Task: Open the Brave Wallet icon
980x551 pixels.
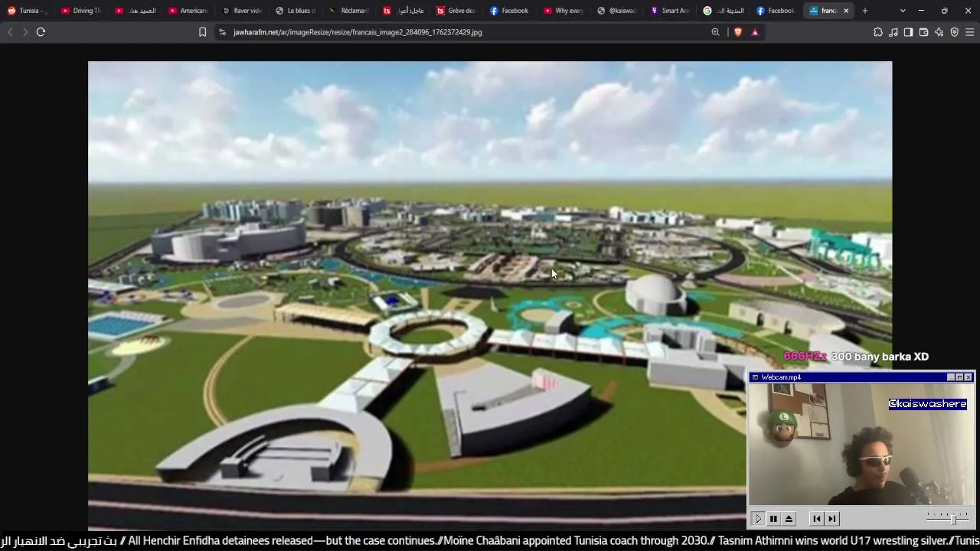Action: click(923, 32)
